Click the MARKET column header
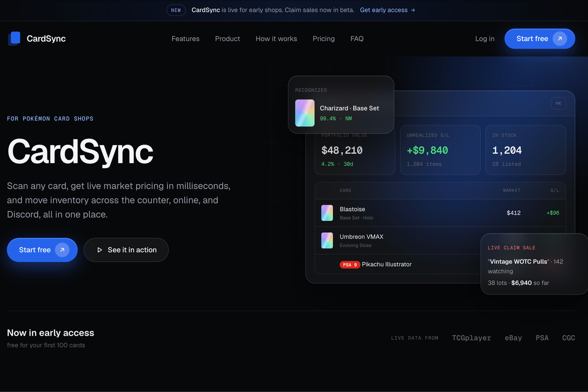The height and width of the screenshot is (392, 588). coord(512,190)
